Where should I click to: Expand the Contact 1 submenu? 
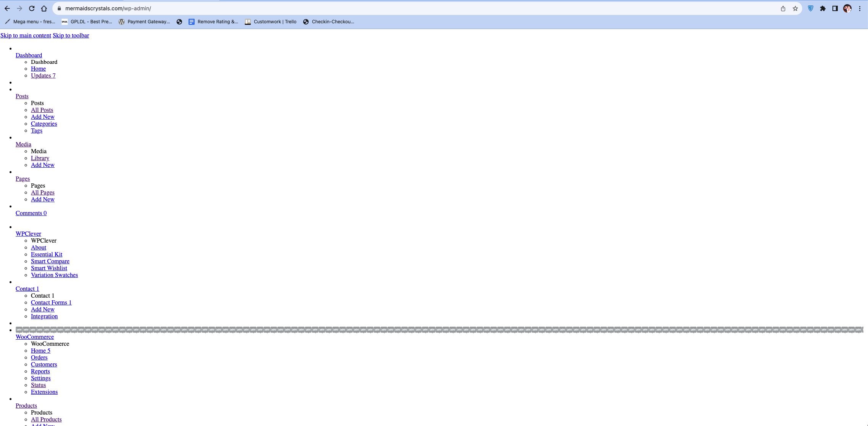pos(27,288)
